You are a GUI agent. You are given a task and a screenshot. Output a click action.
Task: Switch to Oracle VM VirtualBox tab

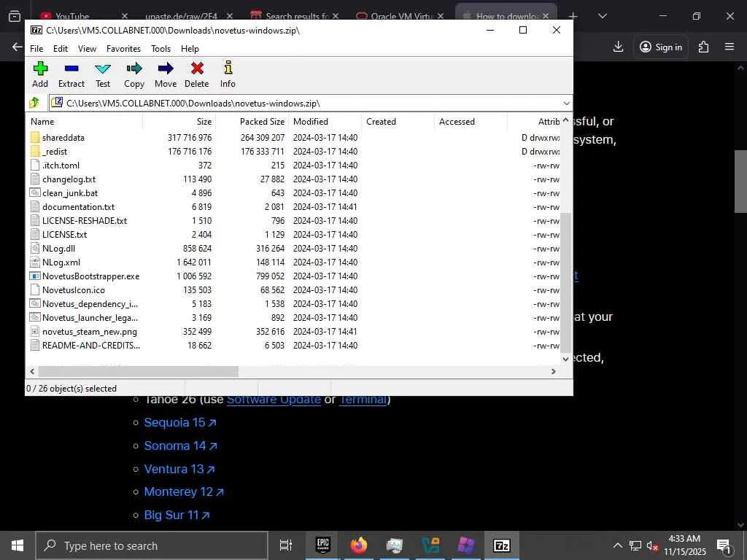pyautogui.click(x=400, y=16)
